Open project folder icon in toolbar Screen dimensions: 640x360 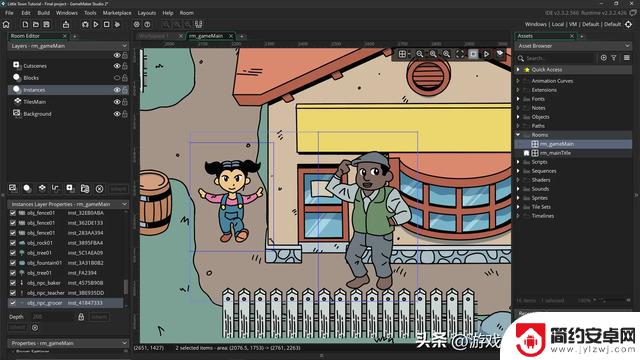pos(36,24)
